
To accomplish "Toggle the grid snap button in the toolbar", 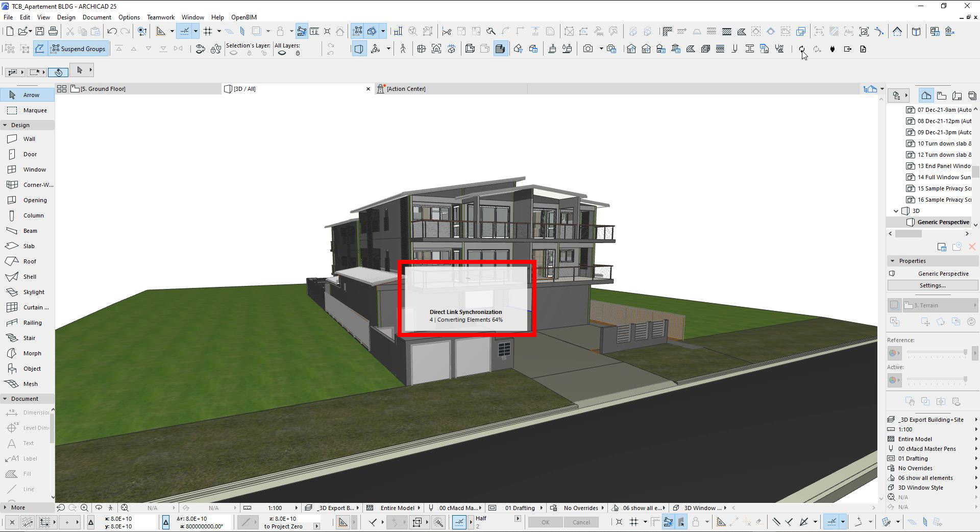I will [x=208, y=31].
